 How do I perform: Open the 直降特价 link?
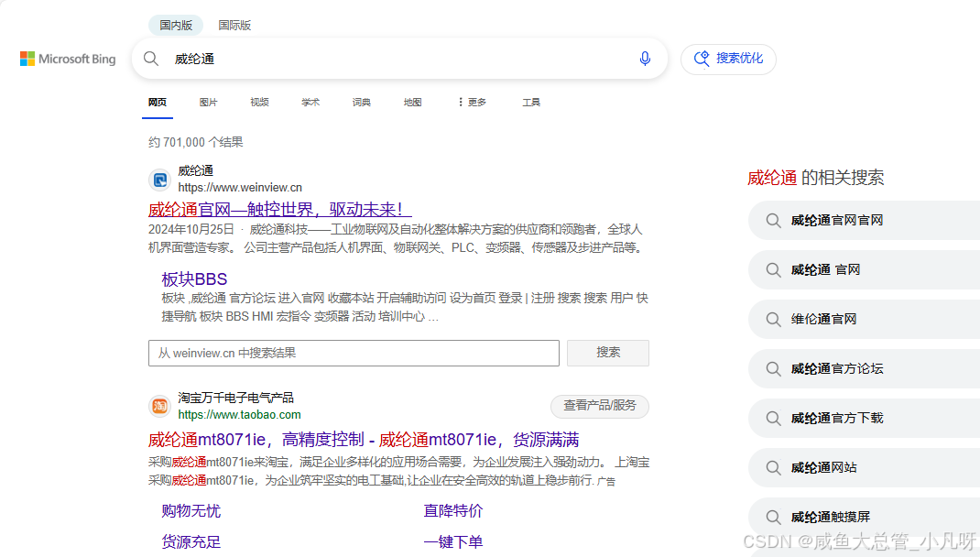tap(453, 511)
